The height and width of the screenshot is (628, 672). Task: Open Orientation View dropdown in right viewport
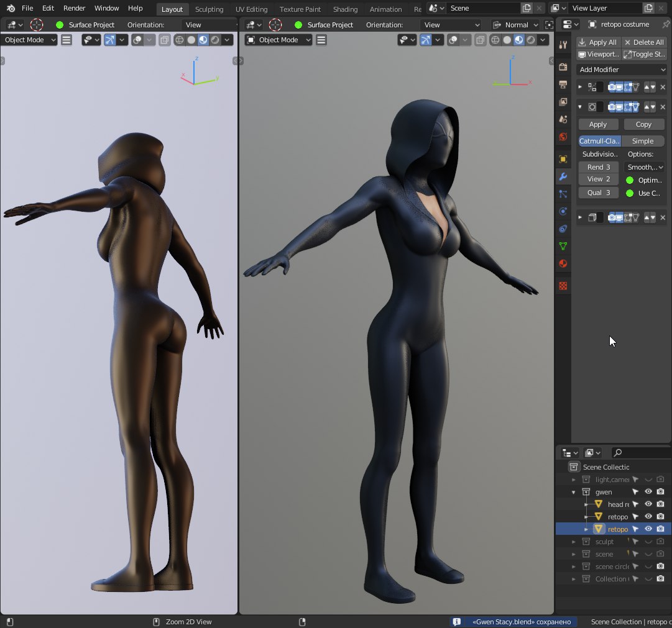pyautogui.click(x=450, y=25)
